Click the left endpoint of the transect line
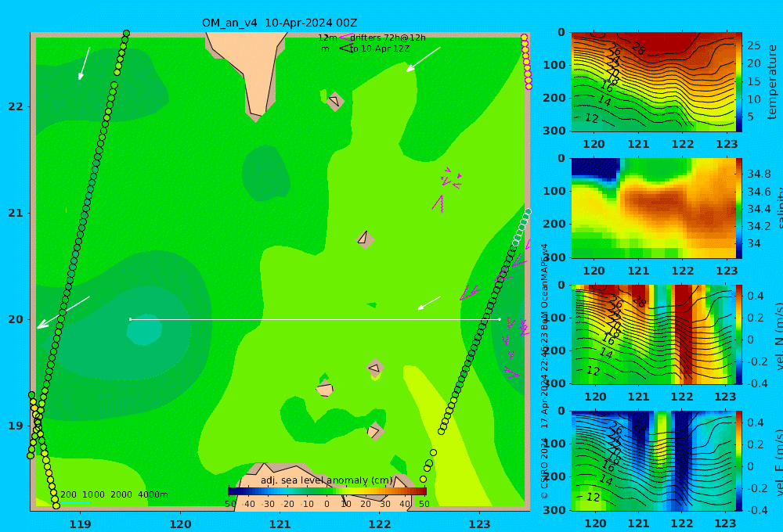 [130, 319]
